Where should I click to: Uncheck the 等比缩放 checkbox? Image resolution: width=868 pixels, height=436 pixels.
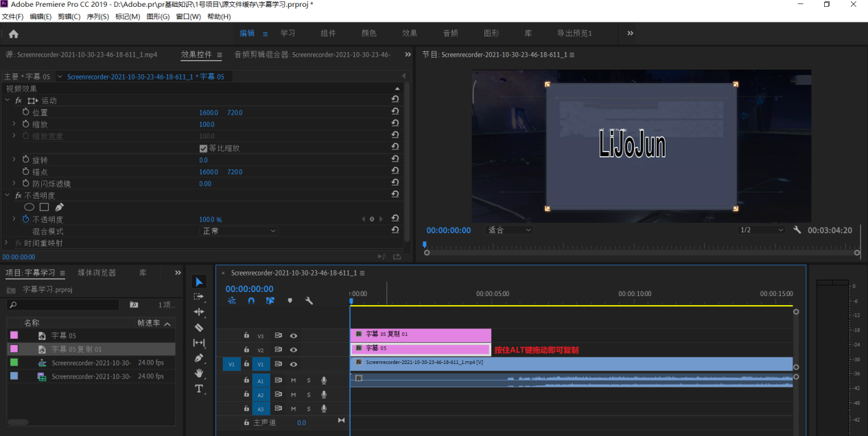[x=203, y=148]
